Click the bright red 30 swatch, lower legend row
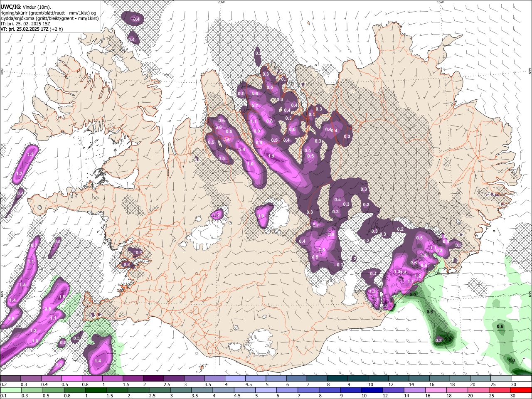The image size is (532, 399). tap(521, 390)
